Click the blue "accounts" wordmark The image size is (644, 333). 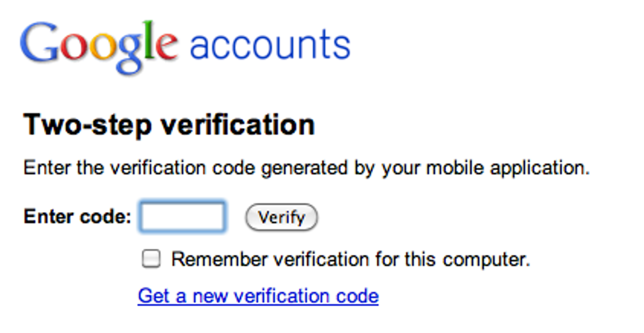270,45
